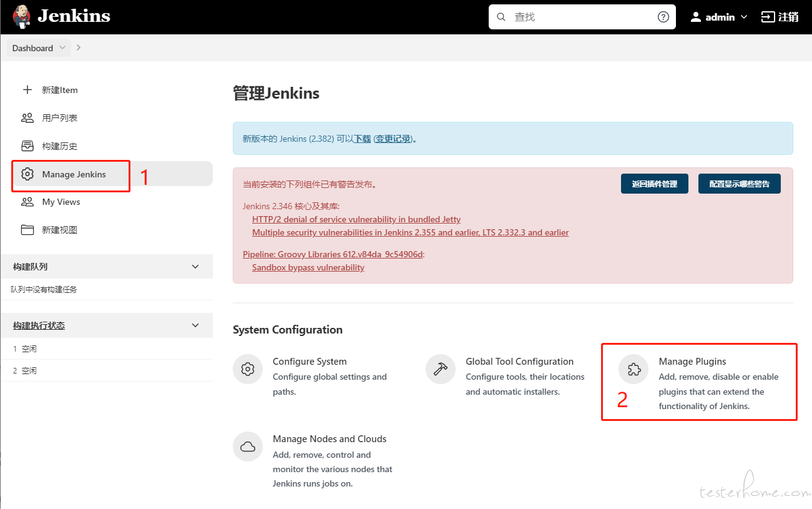Collapse the 构建执行状态 panel chevron
812x509 pixels.
(x=195, y=325)
